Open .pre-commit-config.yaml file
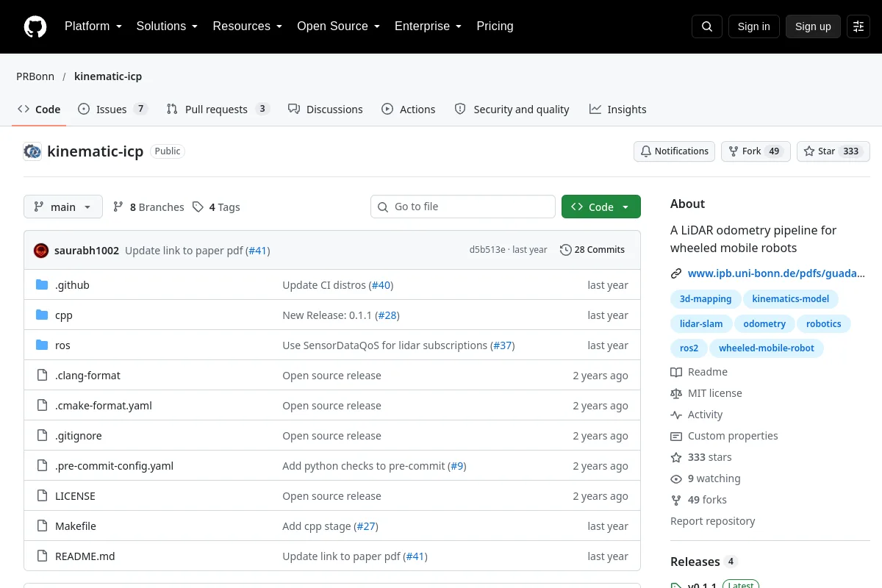The width and height of the screenshot is (882, 588). [x=115, y=466]
